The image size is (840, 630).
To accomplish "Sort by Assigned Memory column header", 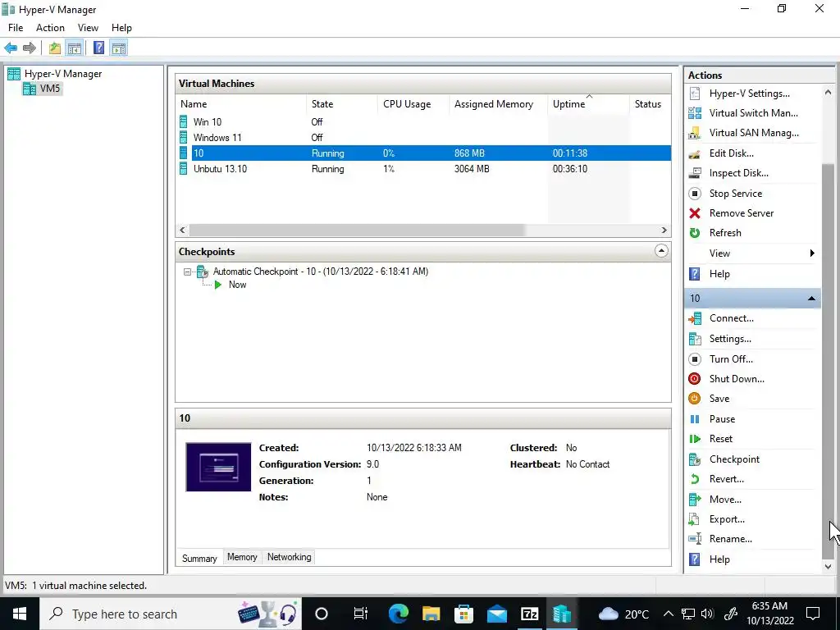I will pyautogui.click(x=498, y=104).
